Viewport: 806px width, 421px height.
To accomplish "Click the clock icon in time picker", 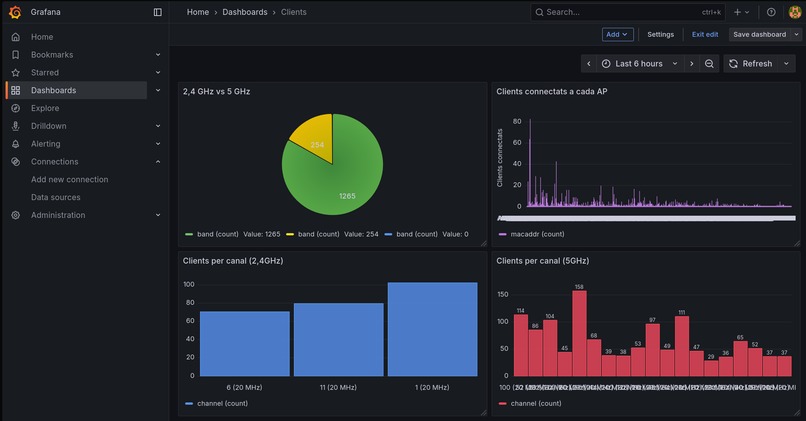I will coord(606,64).
